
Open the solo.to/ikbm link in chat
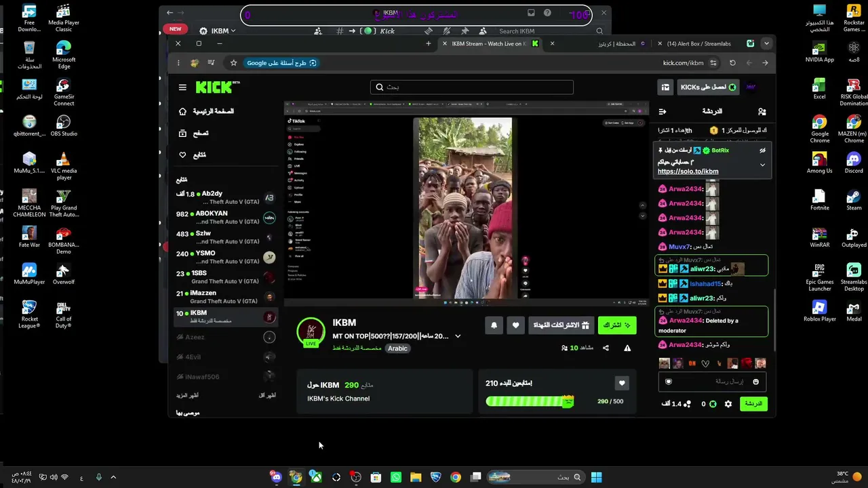[x=688, y=171]
